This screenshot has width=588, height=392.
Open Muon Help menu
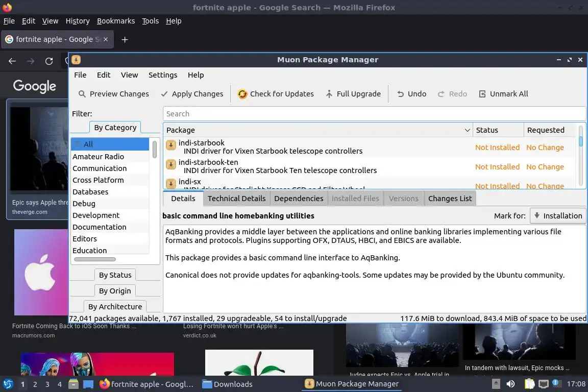(x=196, y=75)
